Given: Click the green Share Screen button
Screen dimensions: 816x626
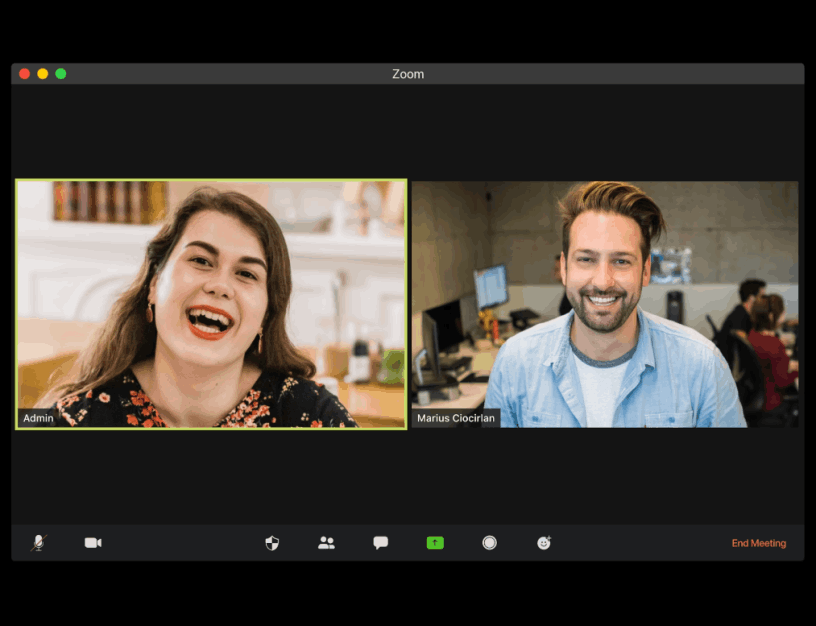Looking at the screenshot, I should tap(435, 543).
